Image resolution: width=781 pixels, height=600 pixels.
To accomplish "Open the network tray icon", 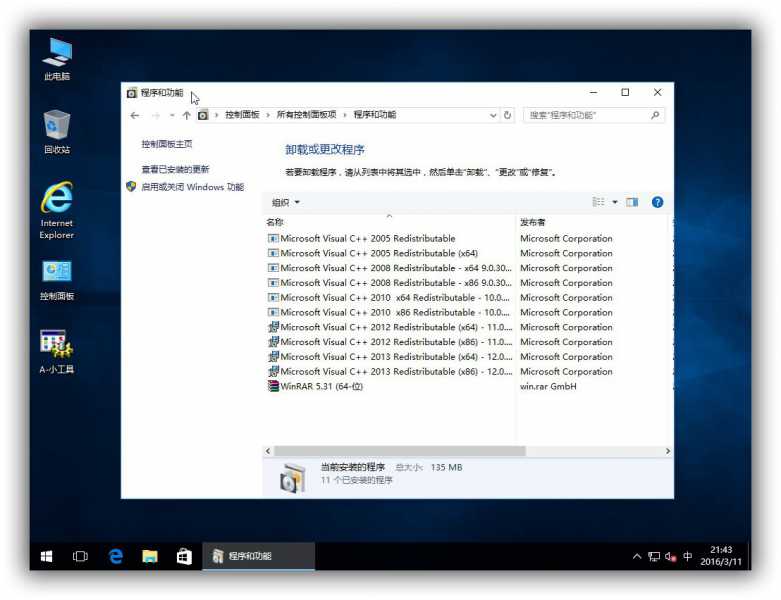I will pos(653,556).
